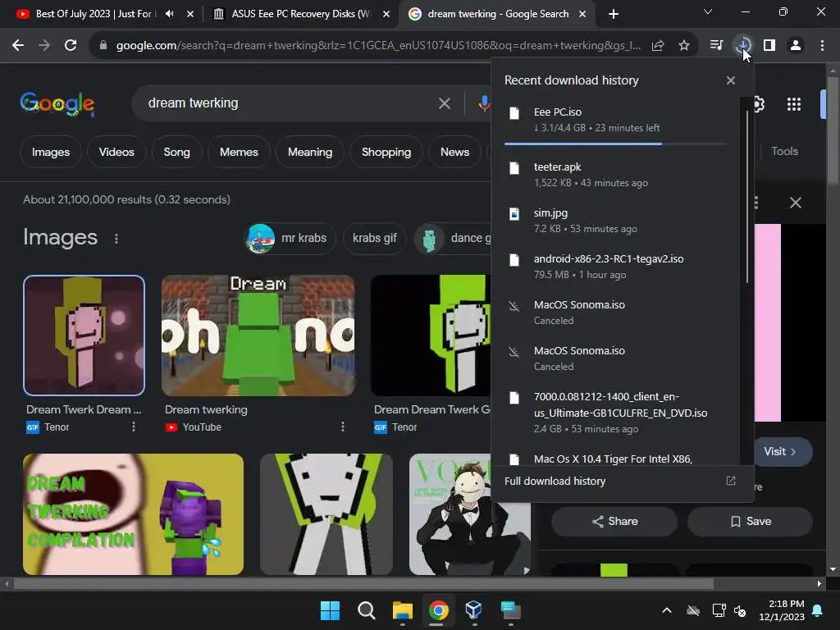Mute the Best Of July 2023 tab audio icon
840x630 pixels.
point(170,14)
